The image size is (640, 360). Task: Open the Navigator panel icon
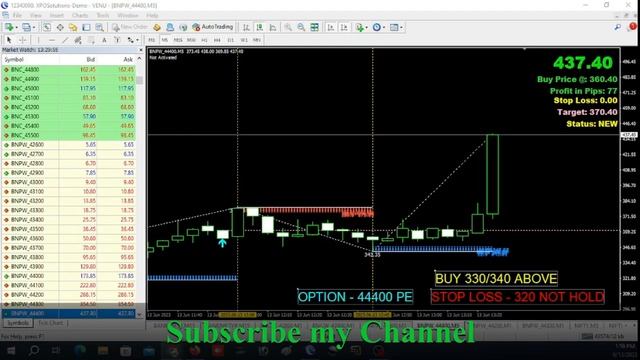(x=73, y=27)
